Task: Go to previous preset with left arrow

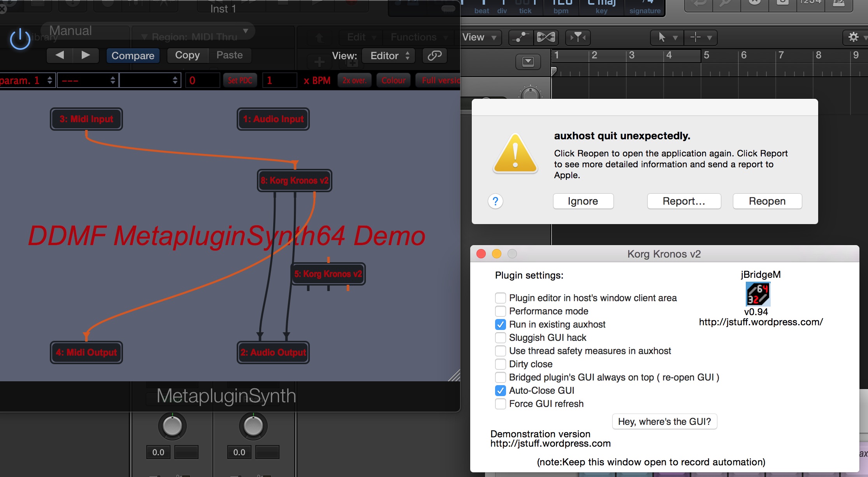Action: 60,55
